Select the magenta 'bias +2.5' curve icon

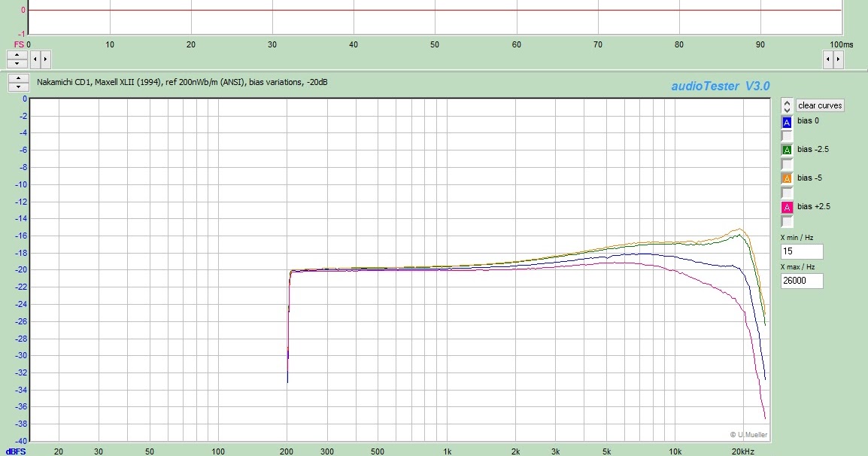(x=785, y=206)
